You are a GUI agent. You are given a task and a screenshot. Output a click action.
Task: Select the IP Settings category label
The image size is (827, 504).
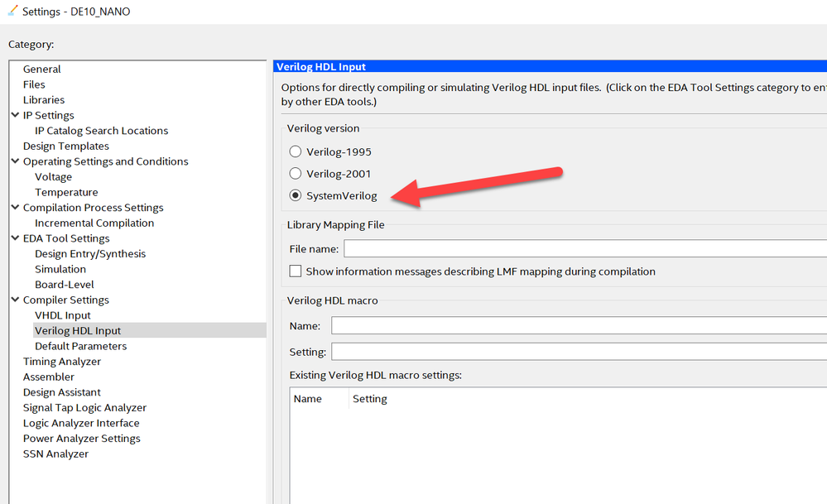point(49,115)
